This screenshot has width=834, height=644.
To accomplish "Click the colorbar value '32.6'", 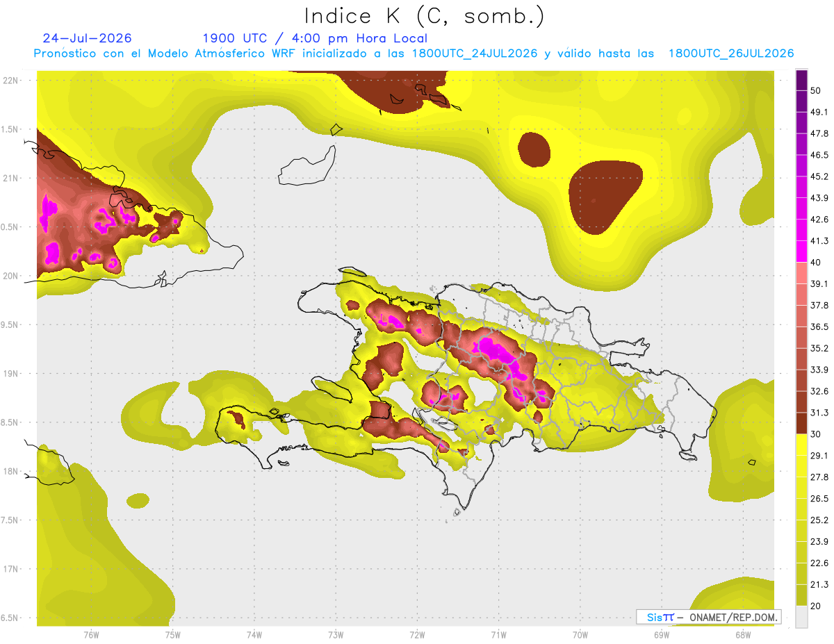I will [x=819, y=391].
